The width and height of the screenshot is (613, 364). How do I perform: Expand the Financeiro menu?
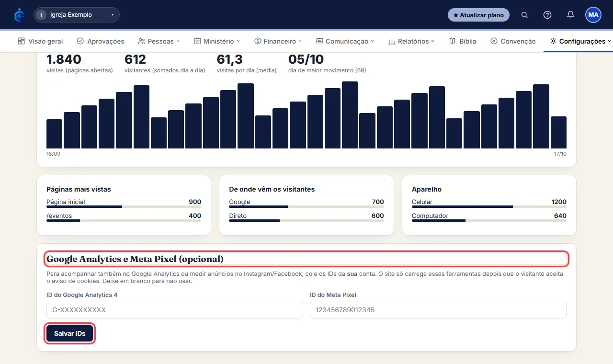(x=278, y=41)
